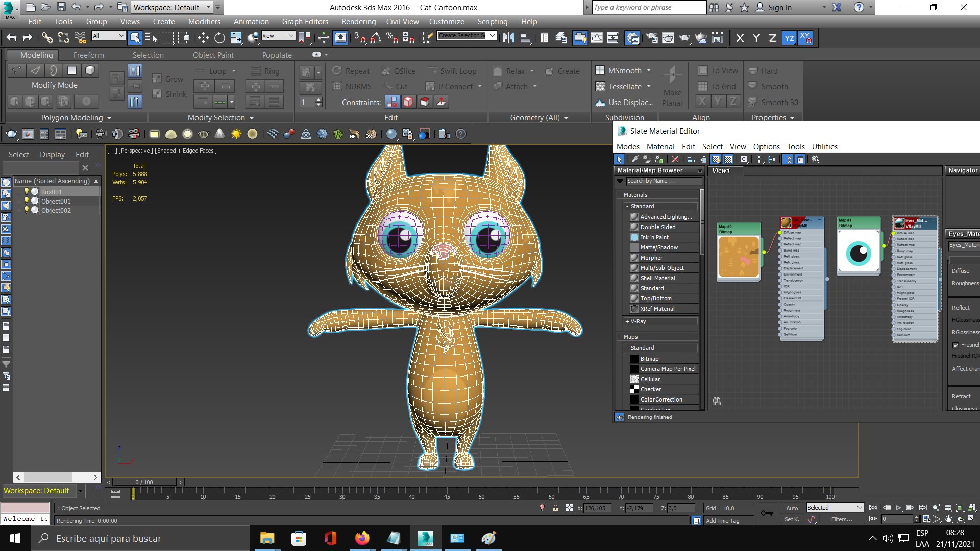
Task: Click the Attach button
Action: coord(511,86)
